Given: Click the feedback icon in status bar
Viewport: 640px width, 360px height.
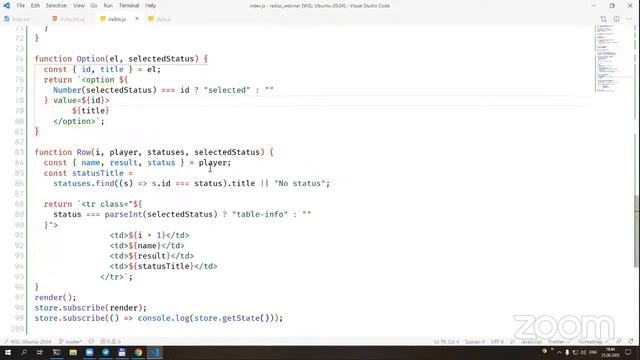Looking at the screenshot, I should [x=619, y=341].
